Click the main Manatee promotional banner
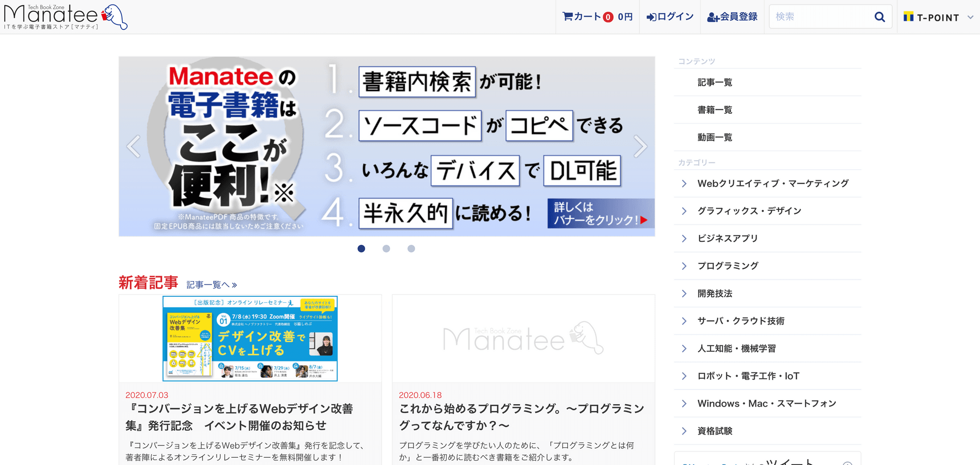Image resolution: width=980 pixels, height=465 pixels. point(386,146)
